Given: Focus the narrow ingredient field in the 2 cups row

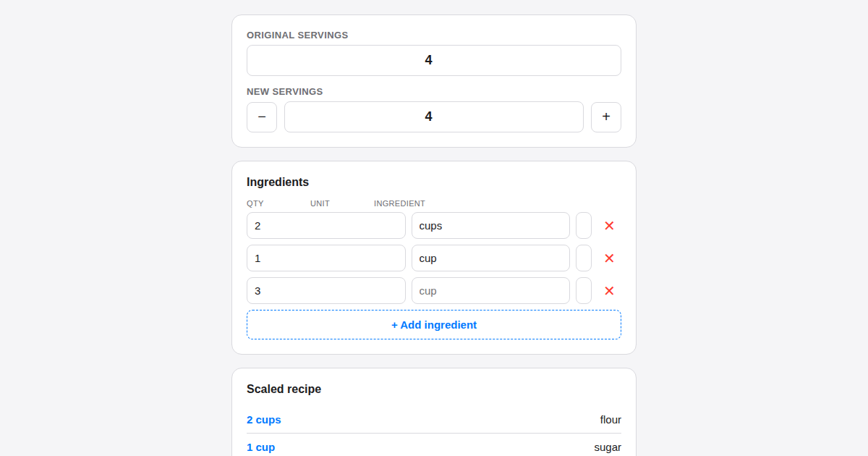Looking at the screenshot, I should [584, 225].
